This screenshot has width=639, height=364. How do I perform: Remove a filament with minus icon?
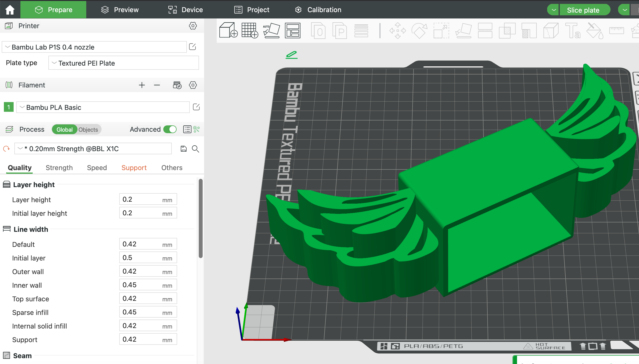157,85
